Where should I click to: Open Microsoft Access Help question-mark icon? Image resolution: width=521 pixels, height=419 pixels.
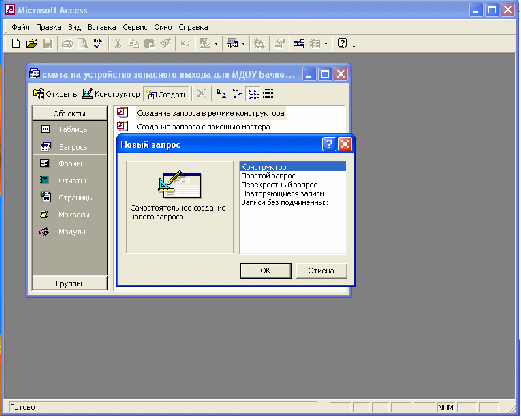click(343, 44)
